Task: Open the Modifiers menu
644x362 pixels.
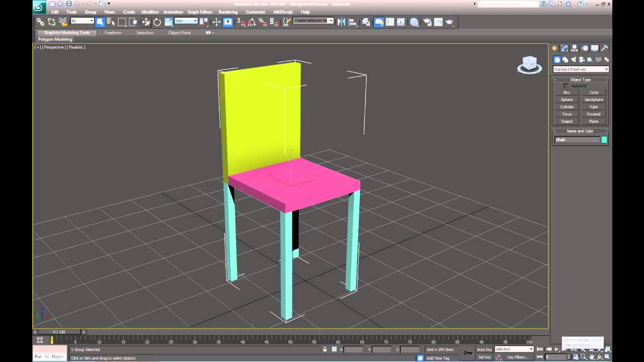Action: point(150,12)
